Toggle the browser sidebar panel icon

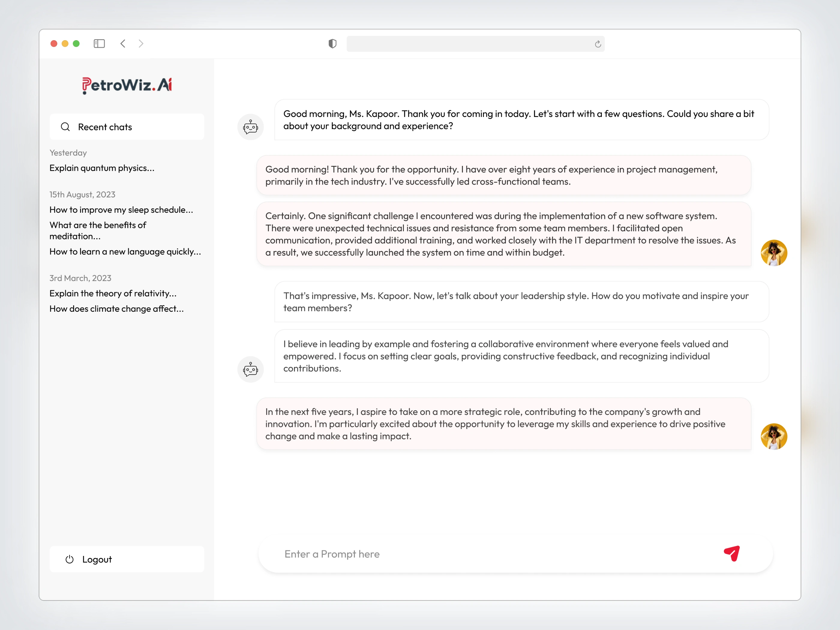click(x=99, y=44)
